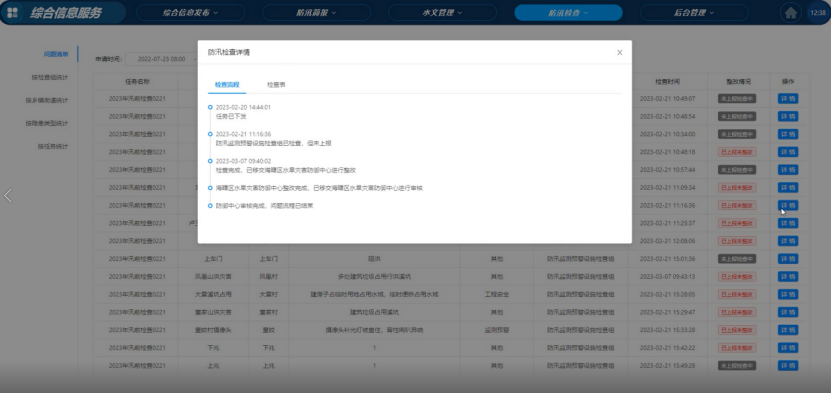The height and width of the screenshot is (393, 831).
Task: Click the 申请时间 date field 2022-07-23 08:00
Action: [161, 59]
